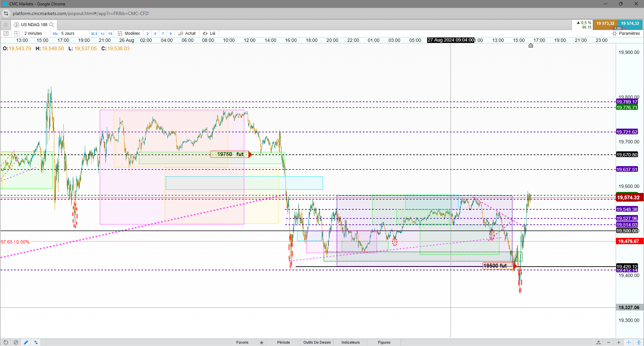Screen dimensions: 644x346
Task: Open the Outils De Dessin tab
Action: coord(317,342)
